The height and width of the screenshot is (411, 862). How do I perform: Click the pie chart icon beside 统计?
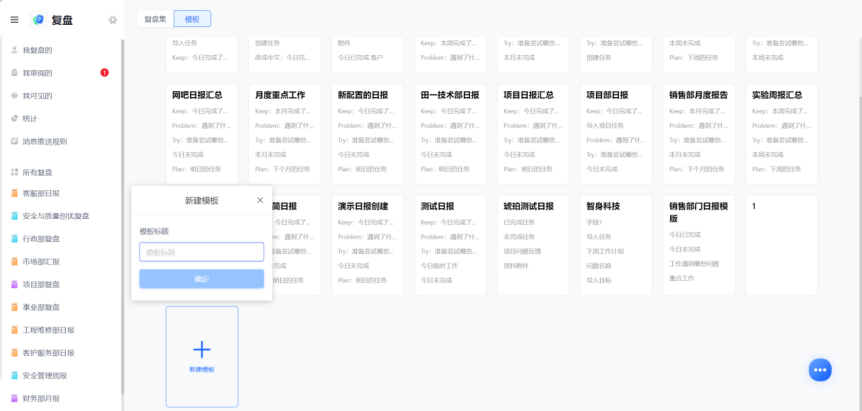[14, 118]
